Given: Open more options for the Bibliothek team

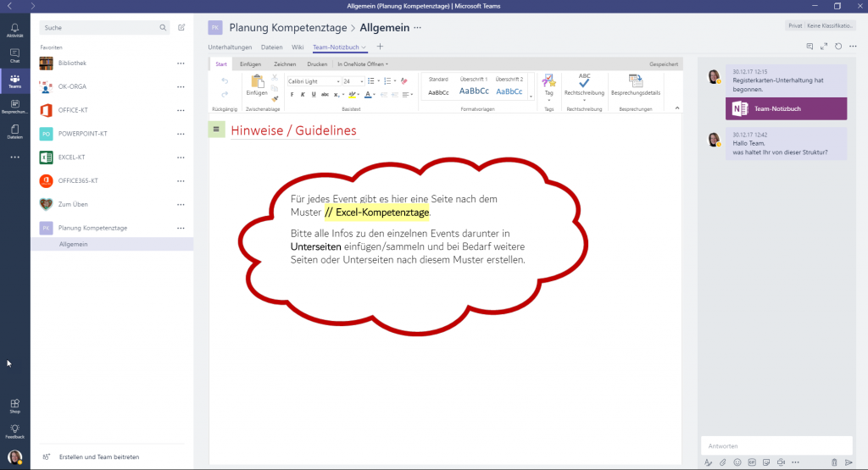Looking at the screenshot, I should [x=181, y=63].
